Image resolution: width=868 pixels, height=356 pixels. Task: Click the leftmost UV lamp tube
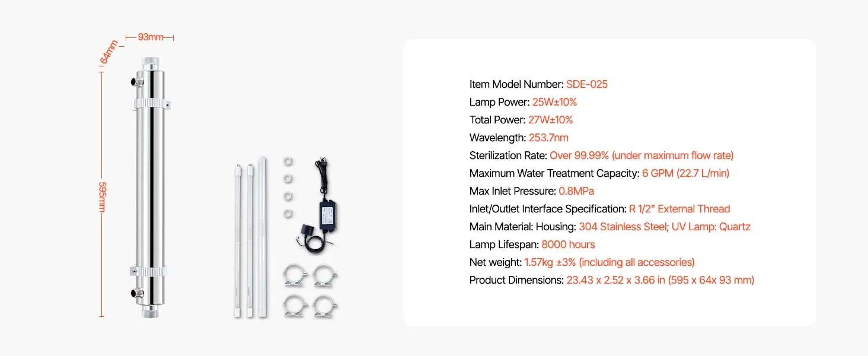tap(238, 241)
